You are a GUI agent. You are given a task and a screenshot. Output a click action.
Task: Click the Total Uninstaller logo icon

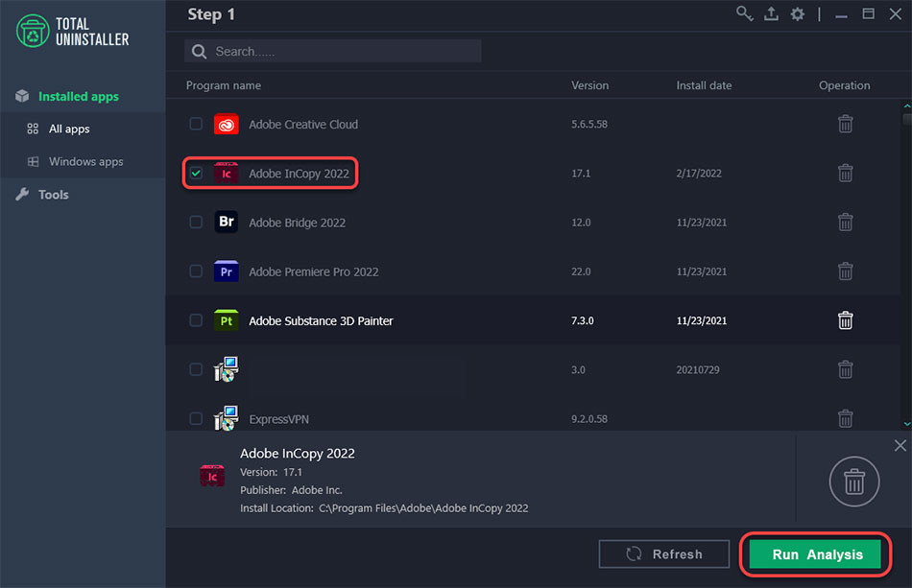(x=33, y=31)
